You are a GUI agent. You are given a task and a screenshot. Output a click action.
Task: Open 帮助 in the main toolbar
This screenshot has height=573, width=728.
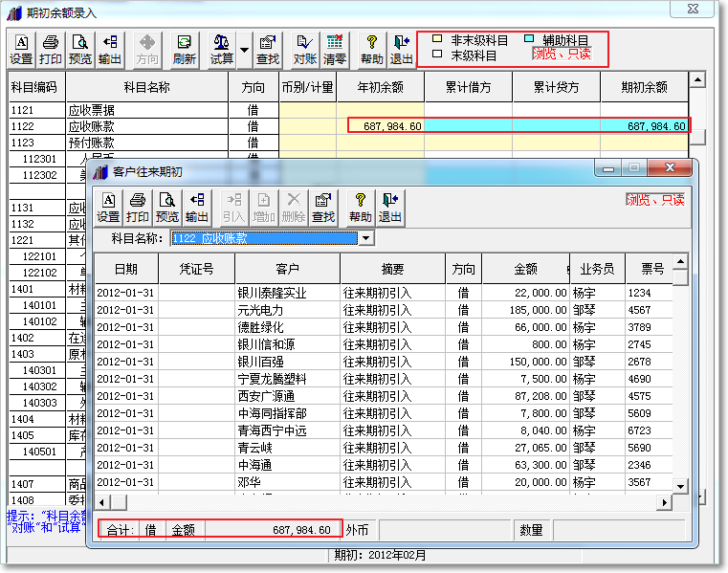point(371,50)
